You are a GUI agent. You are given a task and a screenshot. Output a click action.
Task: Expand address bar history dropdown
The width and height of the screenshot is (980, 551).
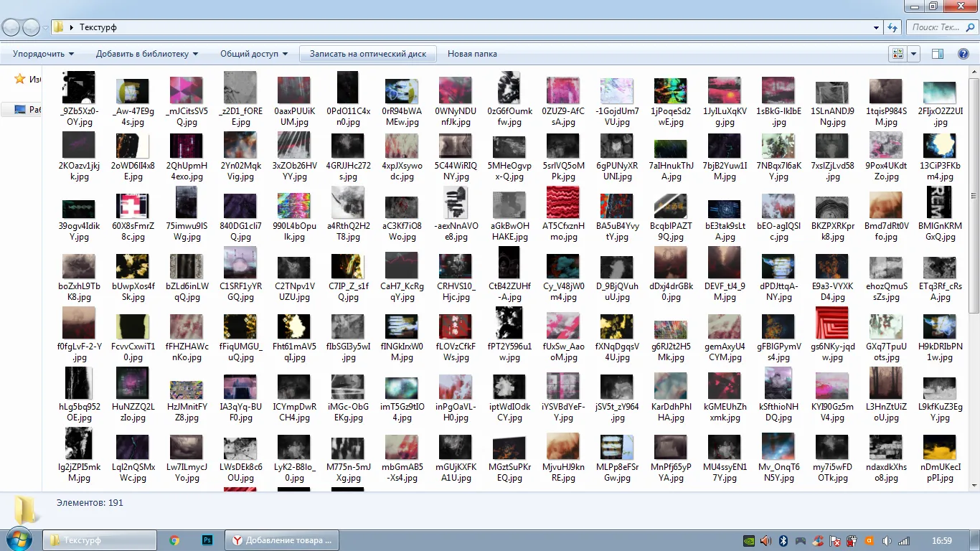877,27
